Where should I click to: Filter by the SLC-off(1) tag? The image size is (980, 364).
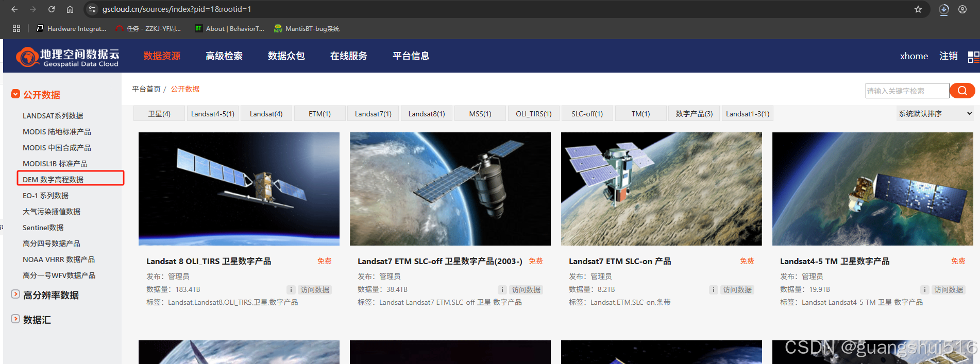coord(587,114)
